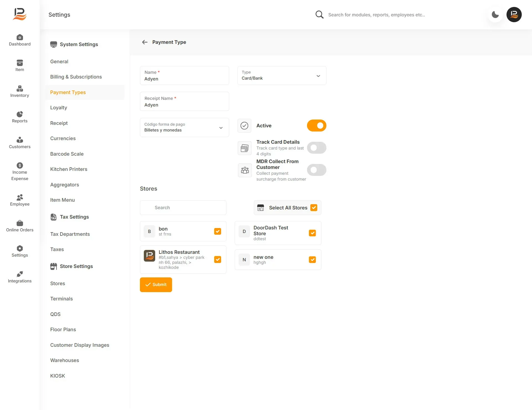Click the Active checkmark circle icon

(x=244, y=126)
